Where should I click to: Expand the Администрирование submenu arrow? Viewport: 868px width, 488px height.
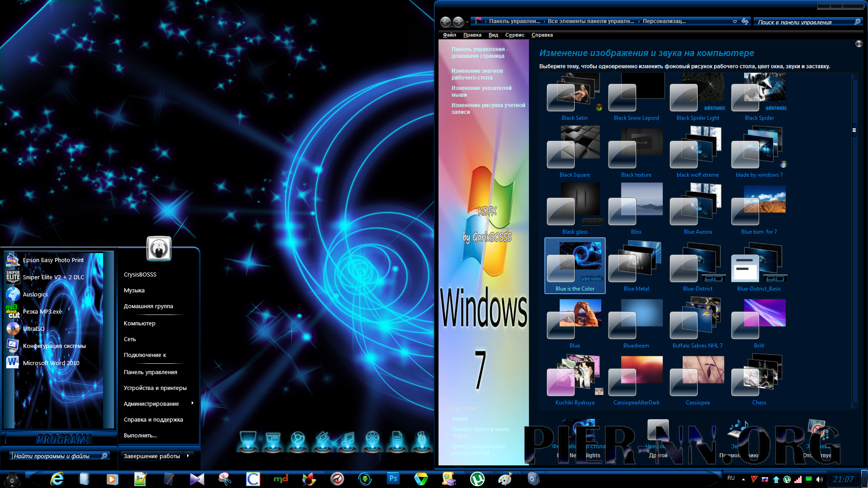click(x=193, y=403)
